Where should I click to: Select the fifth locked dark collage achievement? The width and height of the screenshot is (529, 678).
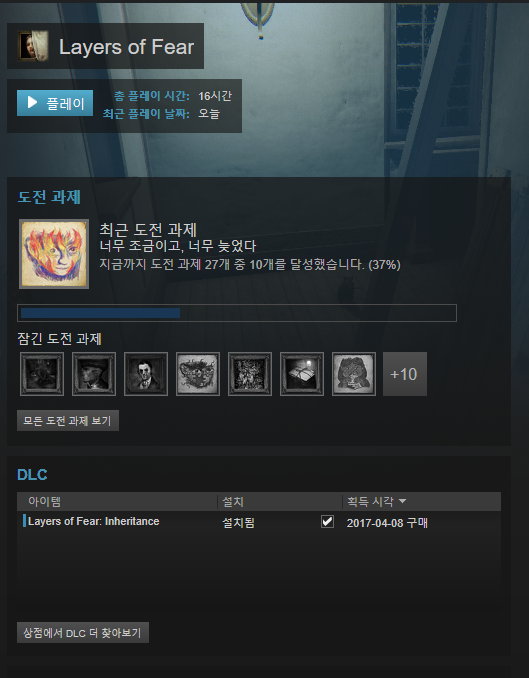pos(250,374)
